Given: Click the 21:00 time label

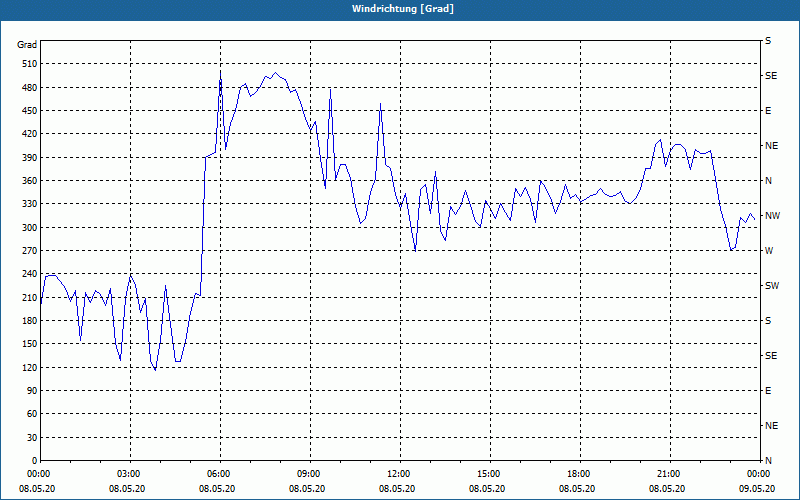Looking at the screenshot, I should click(669, 474).
